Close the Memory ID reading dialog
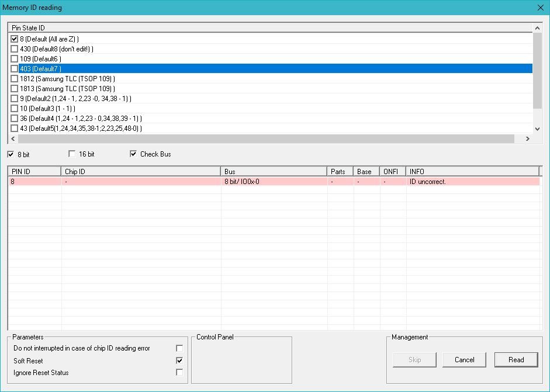The height and width of the screenshot is (392, 550). tap(541, 8)
